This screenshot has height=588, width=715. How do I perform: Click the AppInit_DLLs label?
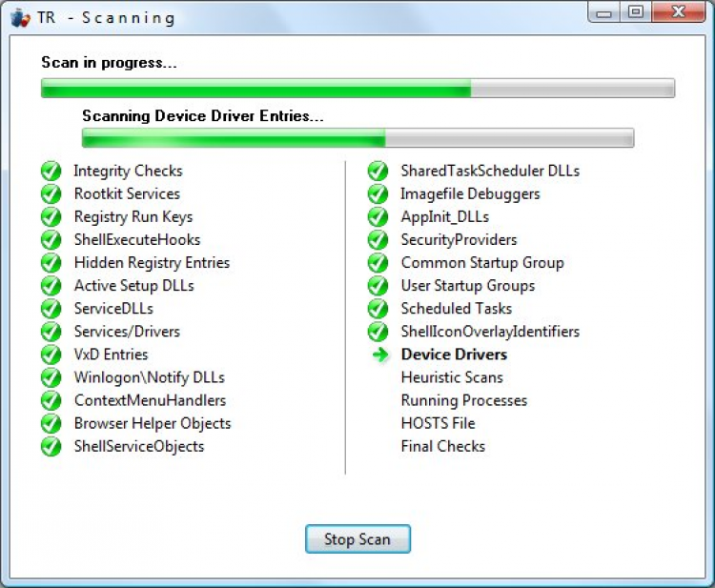(x=444, y=217)
